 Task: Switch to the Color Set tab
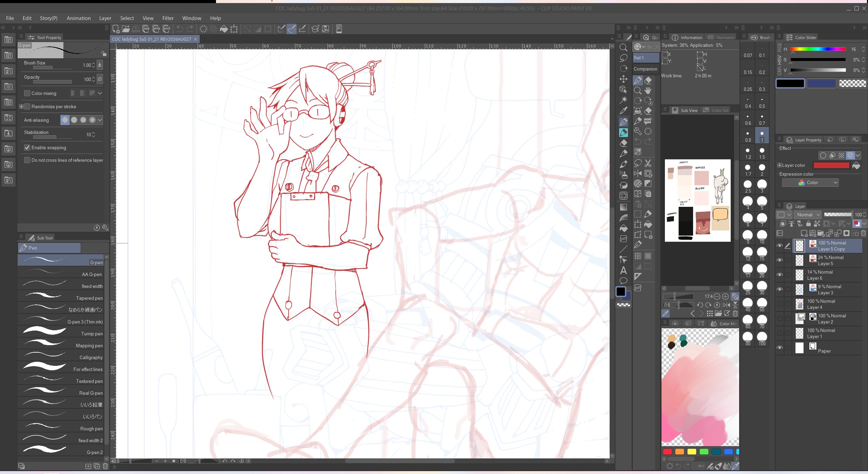(x=716, y=110)
